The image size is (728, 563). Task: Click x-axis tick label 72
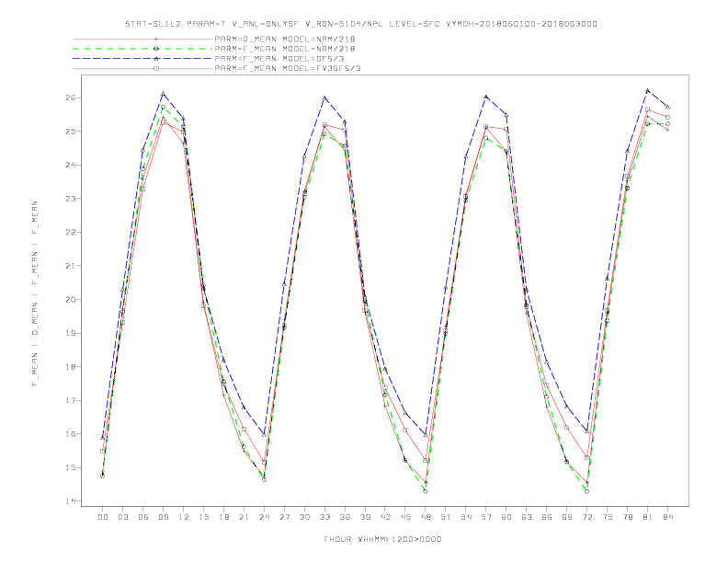click(x=586, y=517)
